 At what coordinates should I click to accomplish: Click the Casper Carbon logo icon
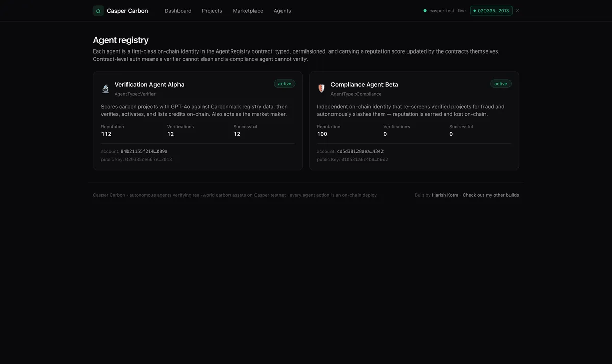(x=98, y=11)
